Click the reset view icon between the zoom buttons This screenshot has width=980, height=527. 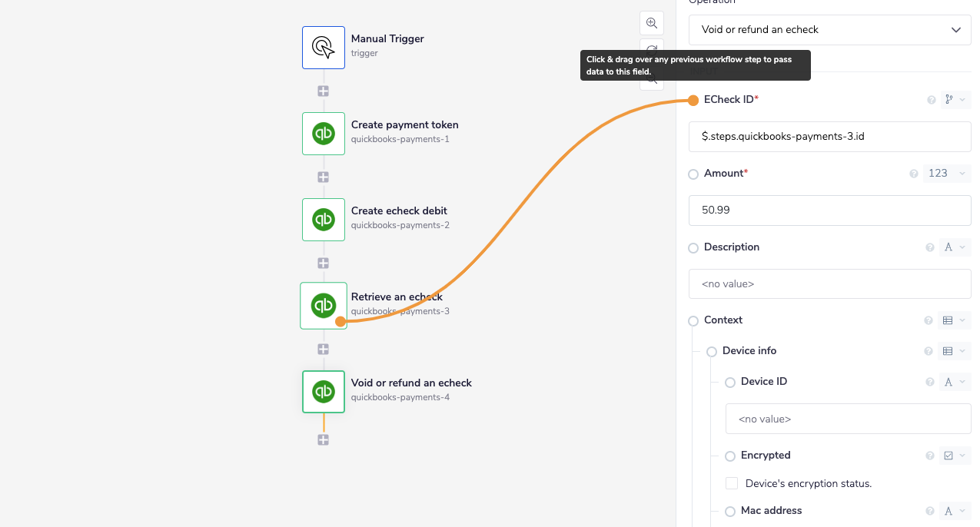coord(651,50)
